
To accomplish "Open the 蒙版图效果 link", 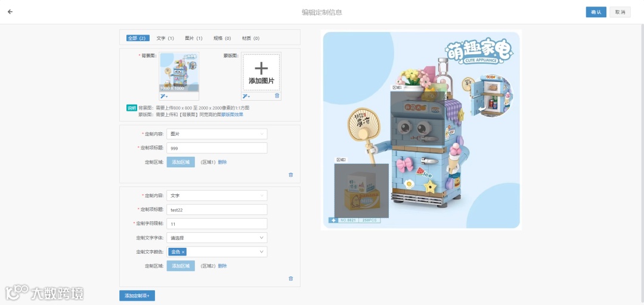I will point(233,114).
